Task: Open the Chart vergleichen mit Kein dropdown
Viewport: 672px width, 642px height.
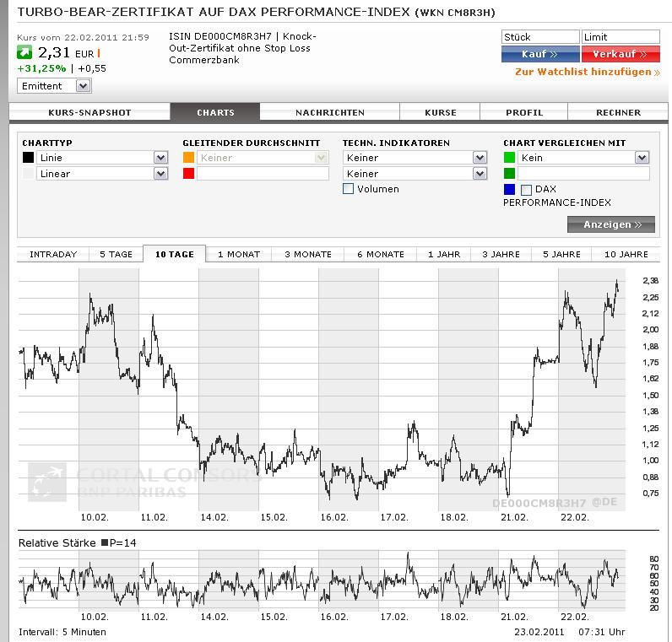Action: pos(583,158)
